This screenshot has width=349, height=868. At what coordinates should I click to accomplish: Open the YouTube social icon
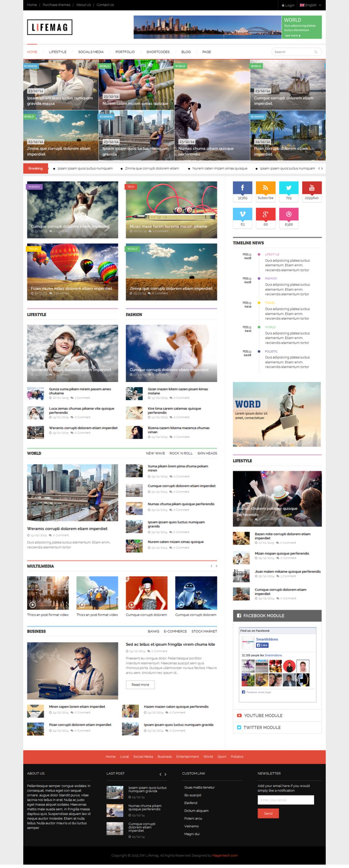(x=312, y=188)
